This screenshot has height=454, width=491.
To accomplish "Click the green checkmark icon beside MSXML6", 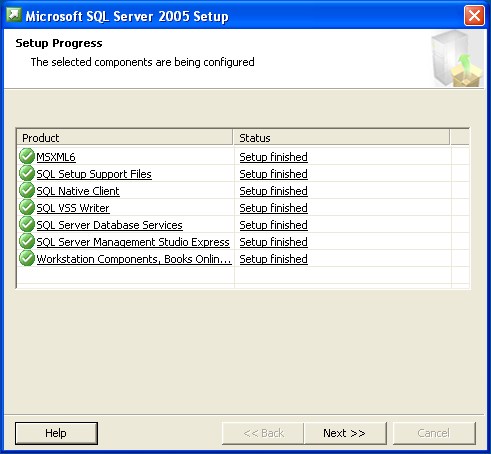I will coord(27,156).
